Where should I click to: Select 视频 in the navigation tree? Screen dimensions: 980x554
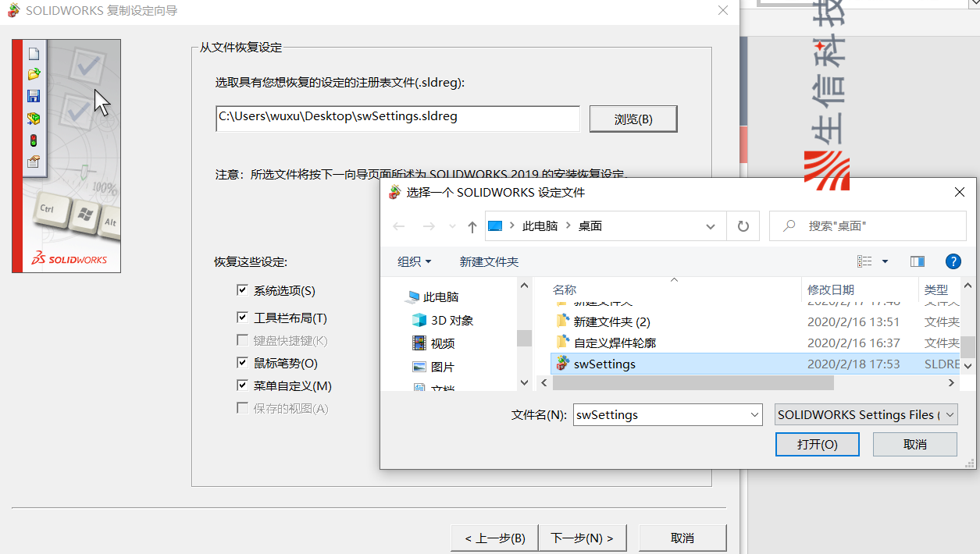443,343
